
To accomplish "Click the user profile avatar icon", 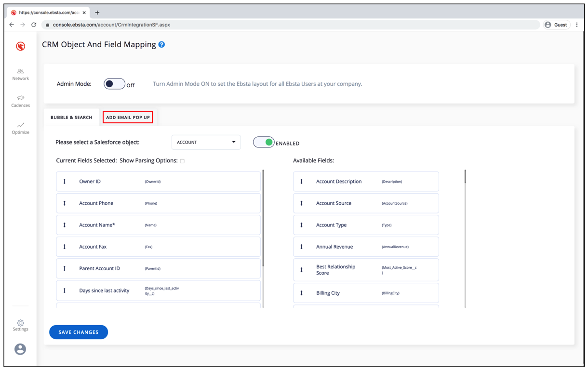I will (x=20, y=349).
